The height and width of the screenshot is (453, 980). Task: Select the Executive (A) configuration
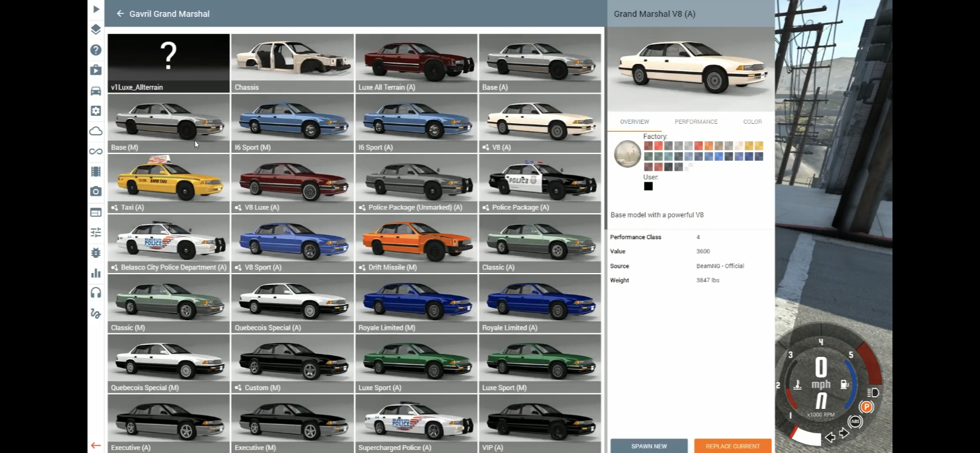pos(168,423)
